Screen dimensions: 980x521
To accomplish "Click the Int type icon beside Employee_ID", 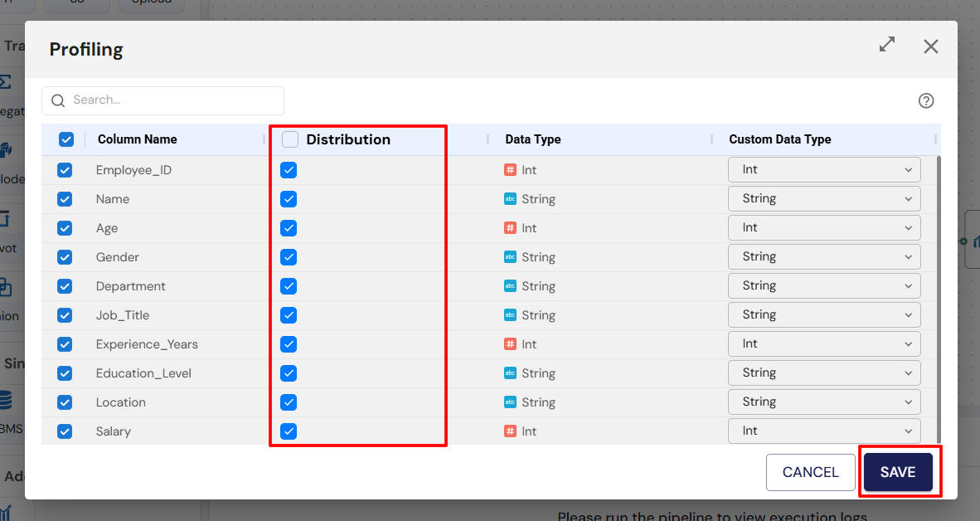I will (x=512, y=169).
